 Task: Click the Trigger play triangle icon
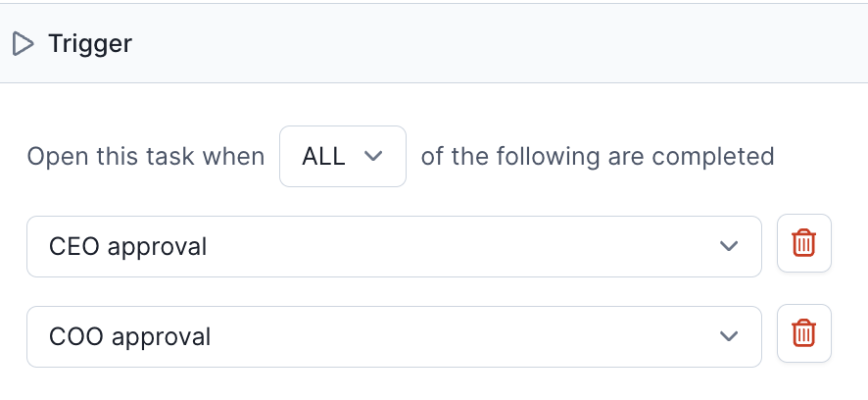pos(23,44)
